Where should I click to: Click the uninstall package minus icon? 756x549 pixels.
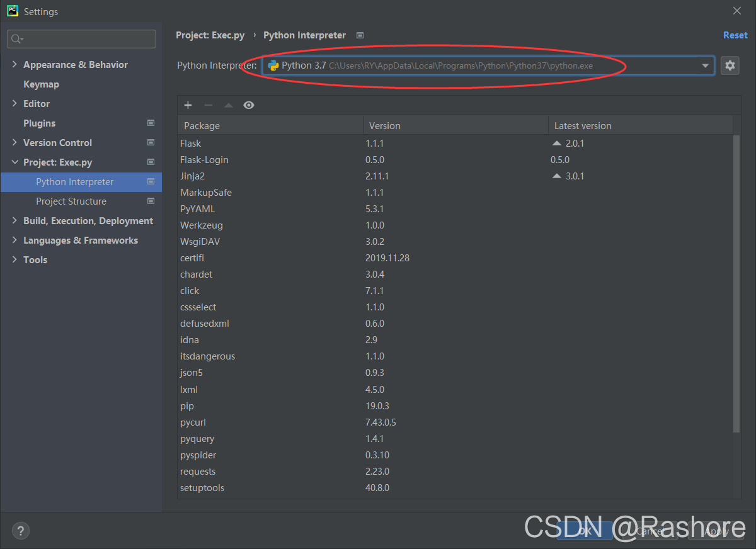click(x=209, y=105)
